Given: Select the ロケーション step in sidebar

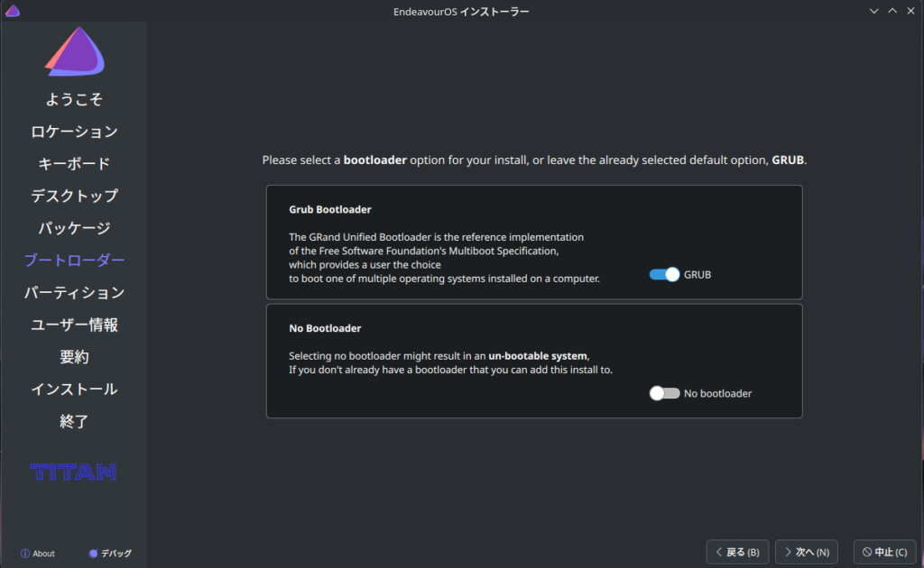Looking at the screenshot, I should (74, 132).
